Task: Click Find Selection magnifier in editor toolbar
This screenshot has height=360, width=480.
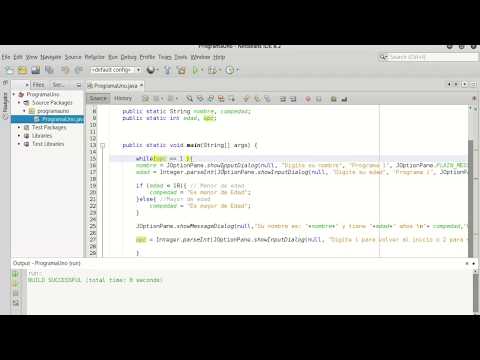Action: 189,99
